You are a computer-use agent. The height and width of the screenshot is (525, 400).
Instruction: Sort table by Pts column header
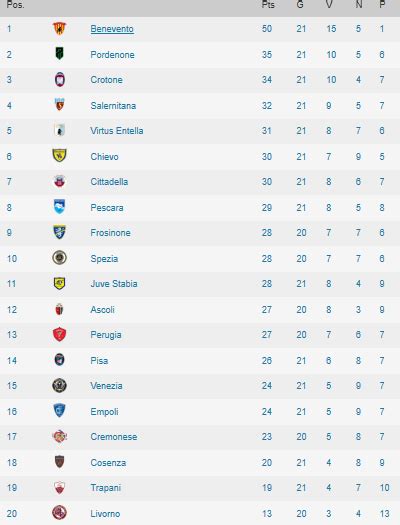(x=268, y=5)
